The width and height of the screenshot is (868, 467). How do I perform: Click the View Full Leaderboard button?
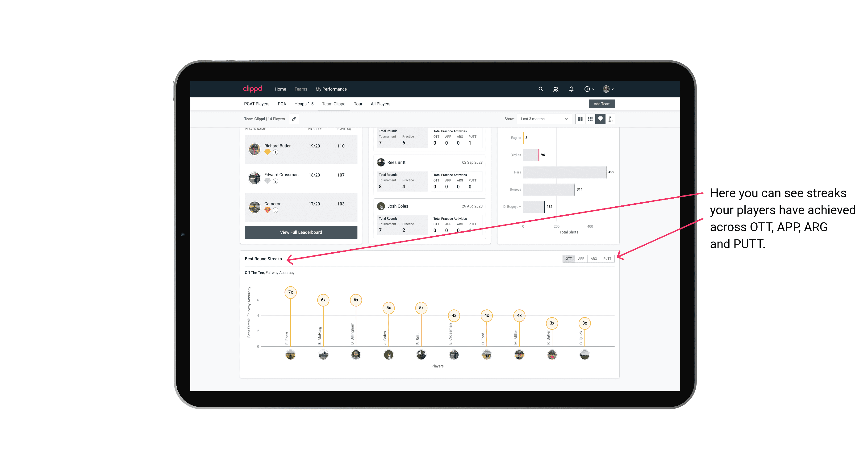point(301,232)
